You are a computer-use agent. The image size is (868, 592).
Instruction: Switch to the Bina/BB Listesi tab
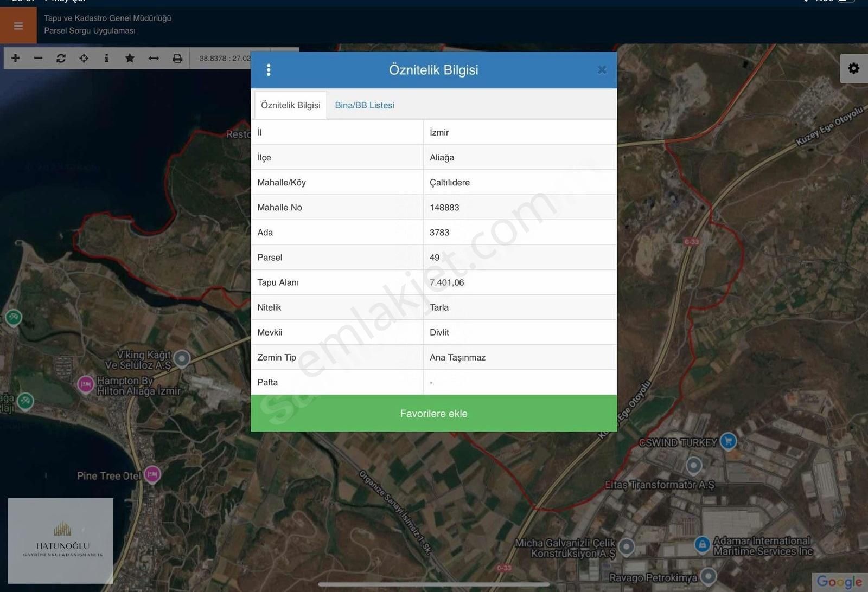pyautogui.click(x=365, y=105)
